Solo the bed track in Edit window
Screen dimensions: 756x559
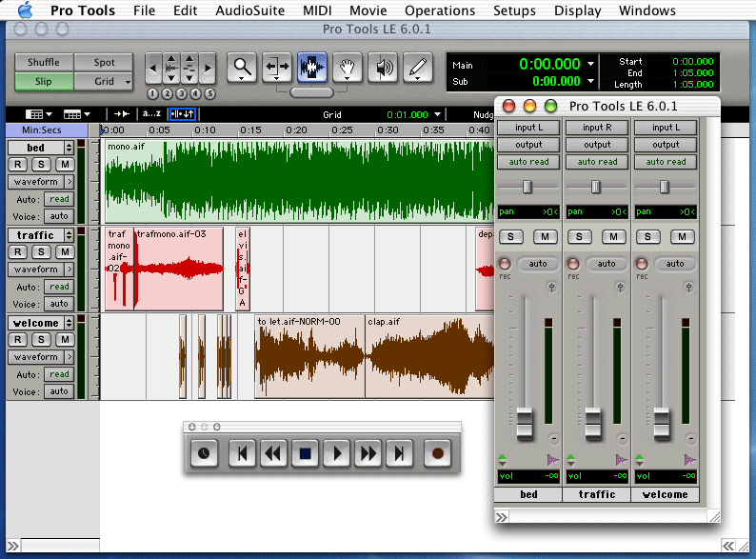pos(41,165)
